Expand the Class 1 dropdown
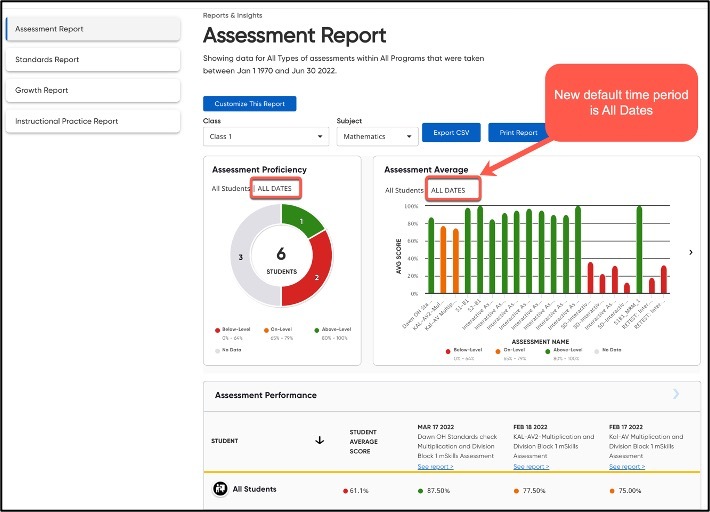 [x=266, y=136]
